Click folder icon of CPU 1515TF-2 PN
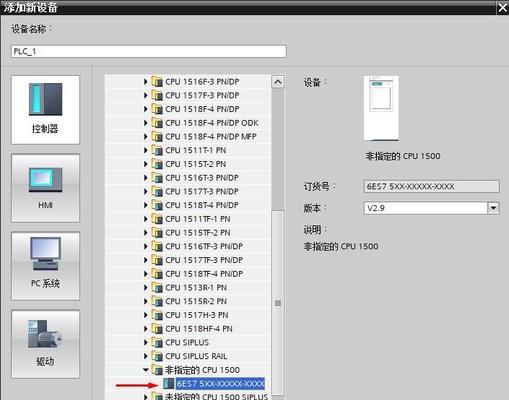The width and height of the screenshot is (509, 400). (x=157, y=232)
